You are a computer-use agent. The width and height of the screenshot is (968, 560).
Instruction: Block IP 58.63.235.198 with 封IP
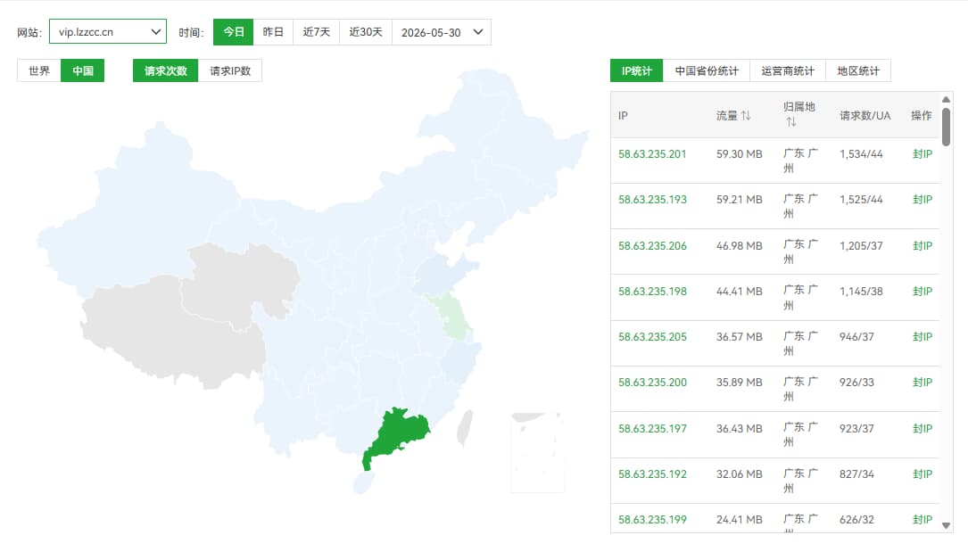pyautogui.click(x=922, y=292)
